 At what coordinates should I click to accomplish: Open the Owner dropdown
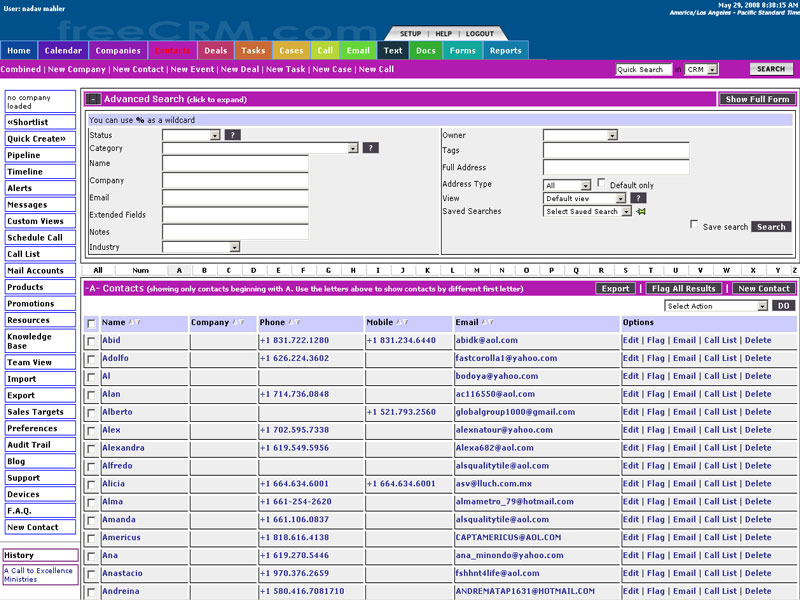[581, 135]
